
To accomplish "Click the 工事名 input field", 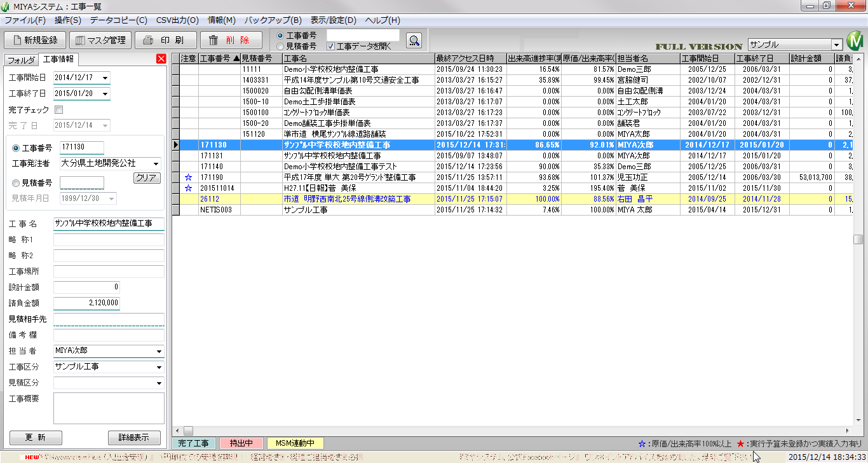I will point(109,224).
